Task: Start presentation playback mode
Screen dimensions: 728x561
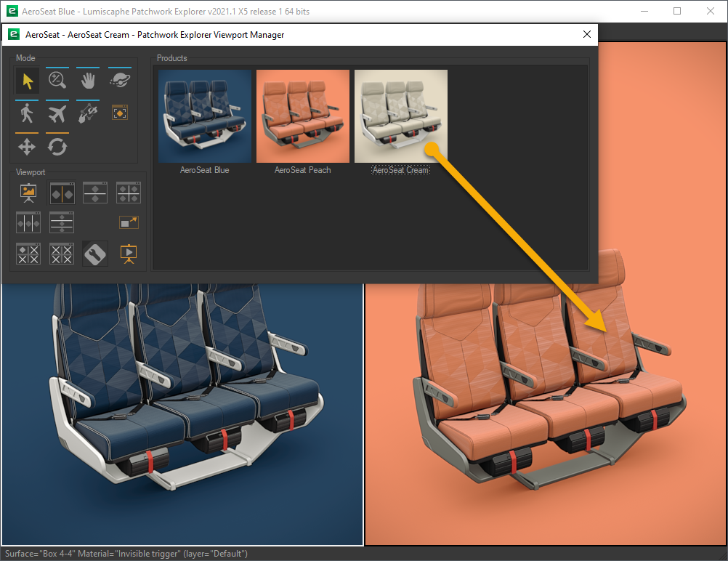Action: pos(129,254)
